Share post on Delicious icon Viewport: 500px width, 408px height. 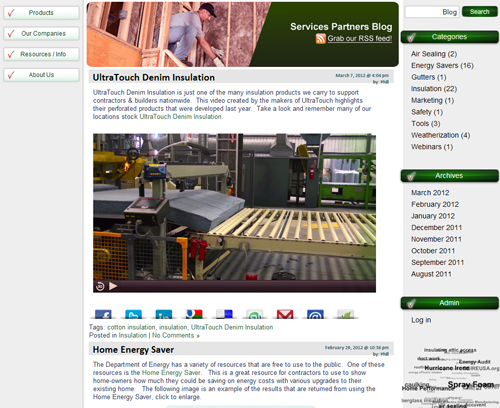tap(224, 314)
